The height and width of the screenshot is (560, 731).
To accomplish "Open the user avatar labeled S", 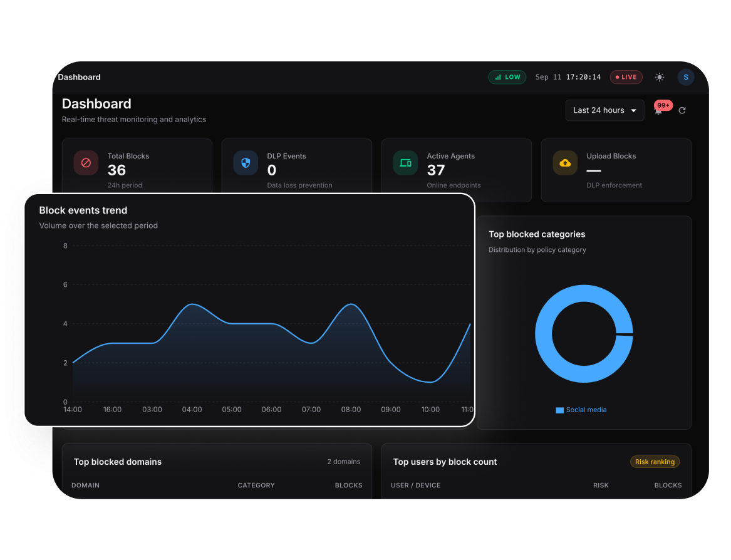I will pyautogui.click(x=686, y=78).
